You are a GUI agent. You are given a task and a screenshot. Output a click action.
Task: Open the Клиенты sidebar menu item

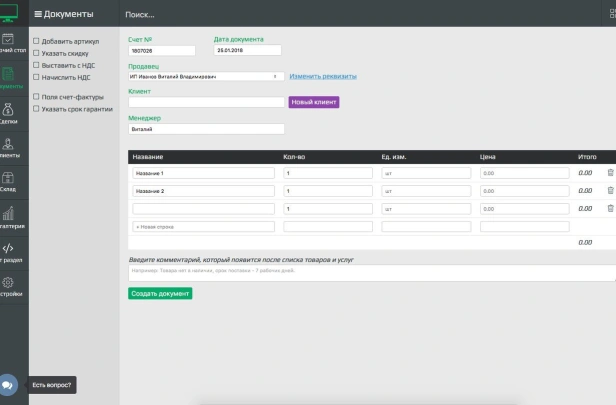coord(8,147)
